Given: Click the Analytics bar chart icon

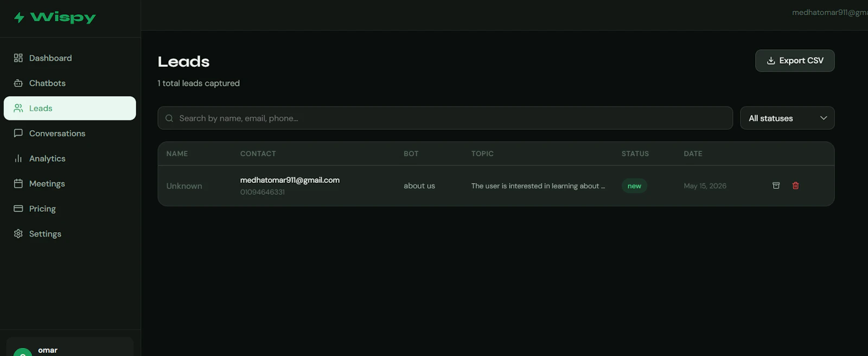Looking at the screenshot, I should pyautogui.click(x=18, y=158).
